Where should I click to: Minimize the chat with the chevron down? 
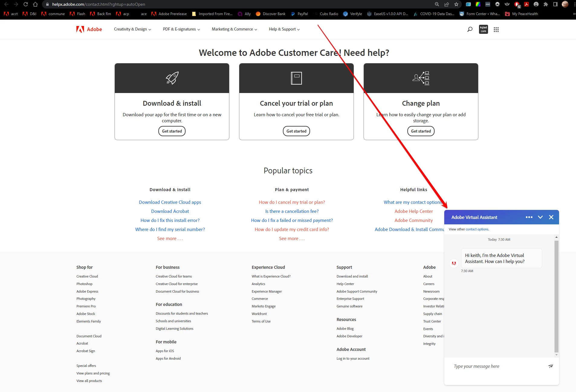coord(540,217)
